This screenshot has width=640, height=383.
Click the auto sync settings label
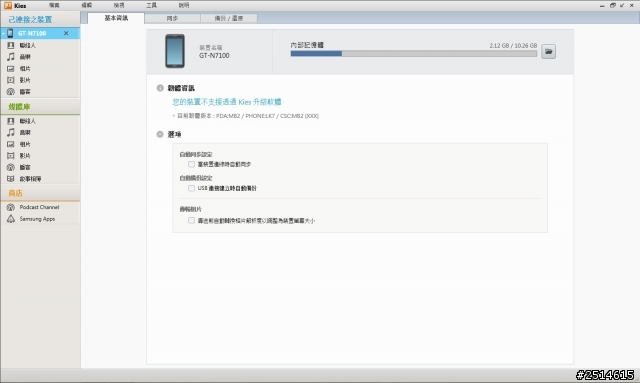click(196, 154)
